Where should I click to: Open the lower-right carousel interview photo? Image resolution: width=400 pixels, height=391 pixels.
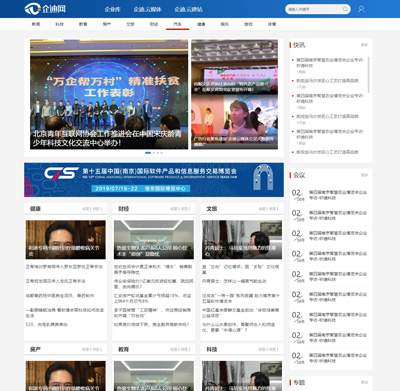point(234,122)
